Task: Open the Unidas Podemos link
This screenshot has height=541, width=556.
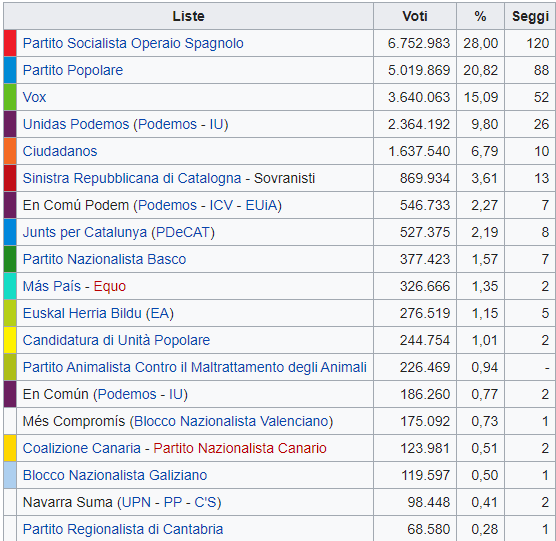Action: (x=76, y=124)
